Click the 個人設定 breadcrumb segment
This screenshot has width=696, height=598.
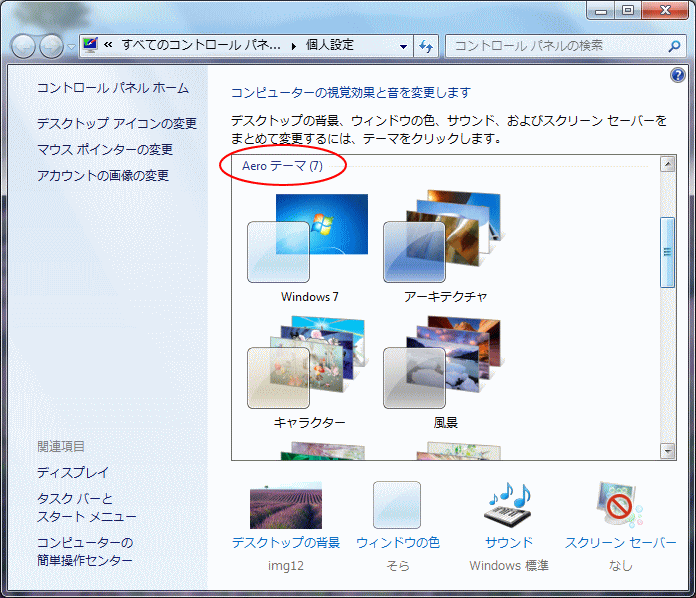(x=330, y=45)
